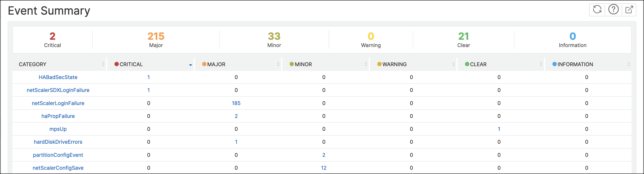Open the help question mark icon

[613, 10]
